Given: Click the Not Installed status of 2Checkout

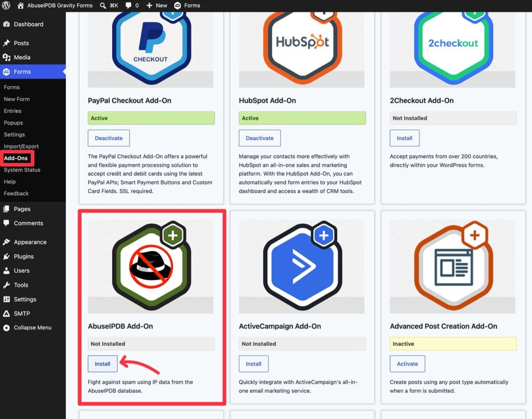Looking at the screenshot, I should tap(453, 118).
